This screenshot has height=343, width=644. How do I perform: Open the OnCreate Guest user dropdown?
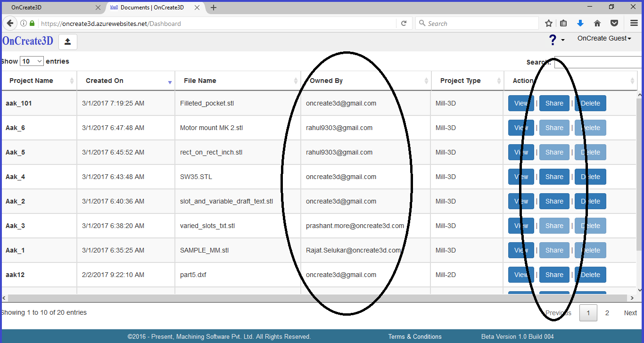(604, 39)
